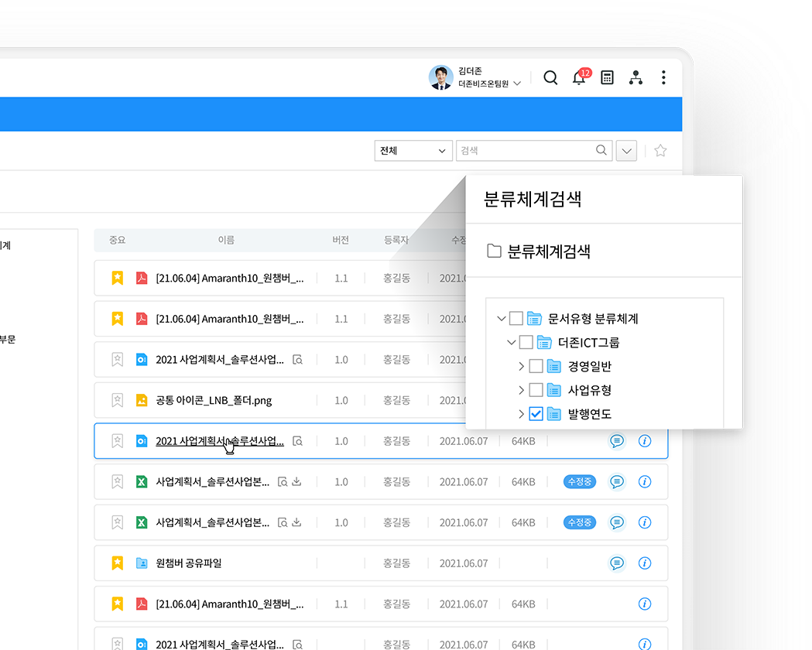Open the calculator icon in the header
812x650 pixels.
click(x=607, y=77)
